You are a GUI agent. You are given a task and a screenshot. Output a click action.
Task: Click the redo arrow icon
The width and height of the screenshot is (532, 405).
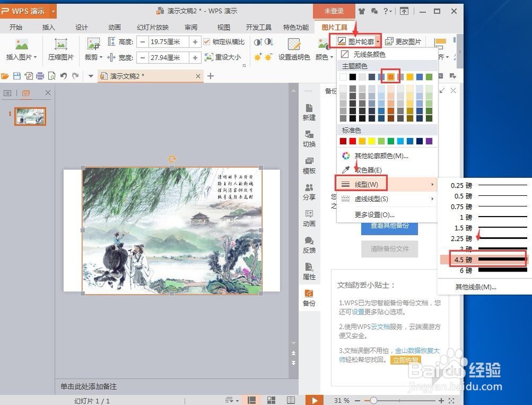76,76
